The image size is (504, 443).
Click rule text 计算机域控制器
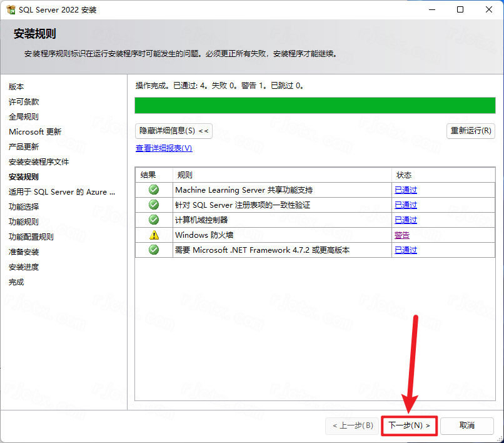click(201, 220)
